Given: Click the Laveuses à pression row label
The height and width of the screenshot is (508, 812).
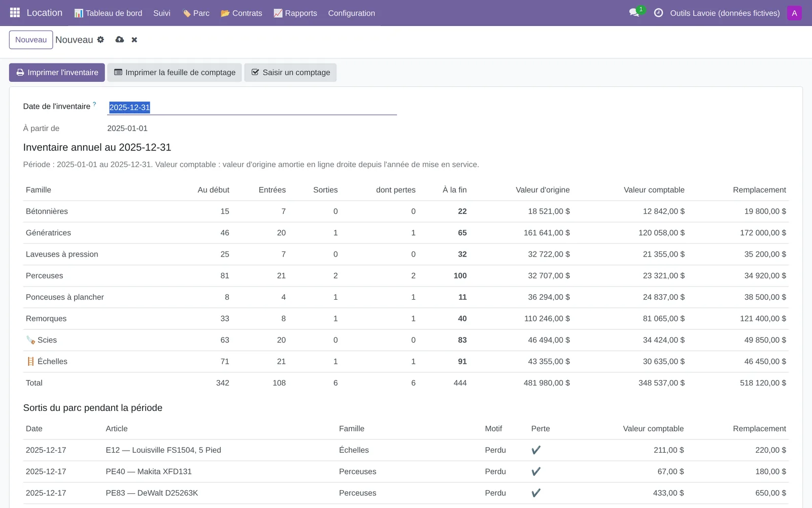Looking at the screenshot, I should (62, 254).
